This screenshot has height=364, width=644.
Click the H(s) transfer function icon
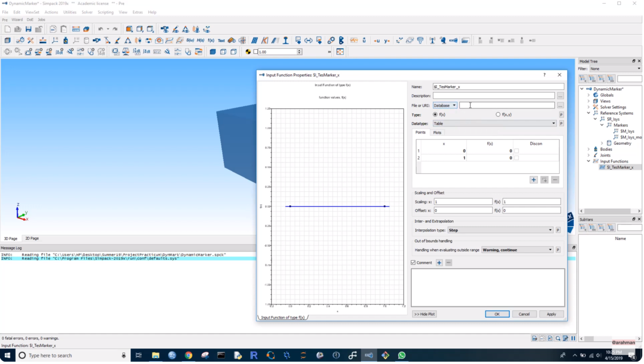(x=201, y=40)
